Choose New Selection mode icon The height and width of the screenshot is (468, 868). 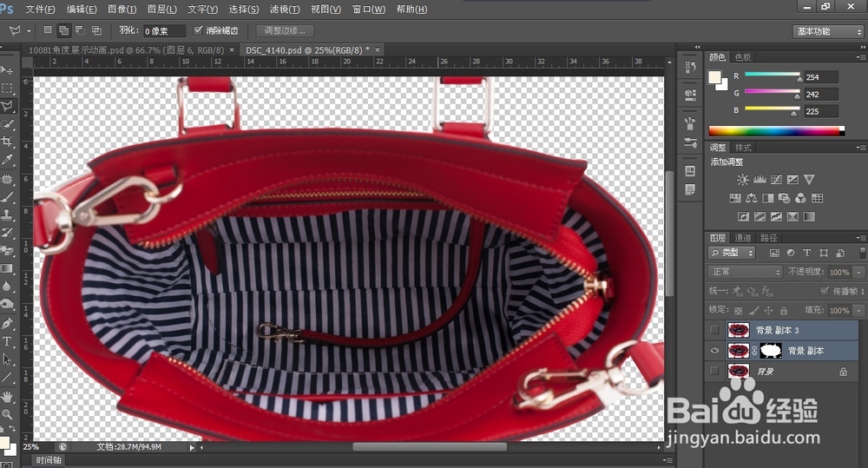(48, 30)
